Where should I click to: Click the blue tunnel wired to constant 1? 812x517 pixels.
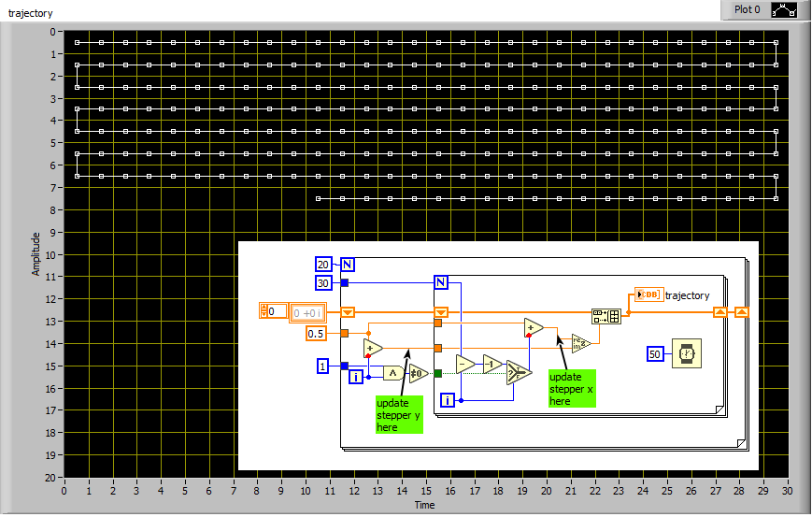pyautogui.click(x=345, y=366)
